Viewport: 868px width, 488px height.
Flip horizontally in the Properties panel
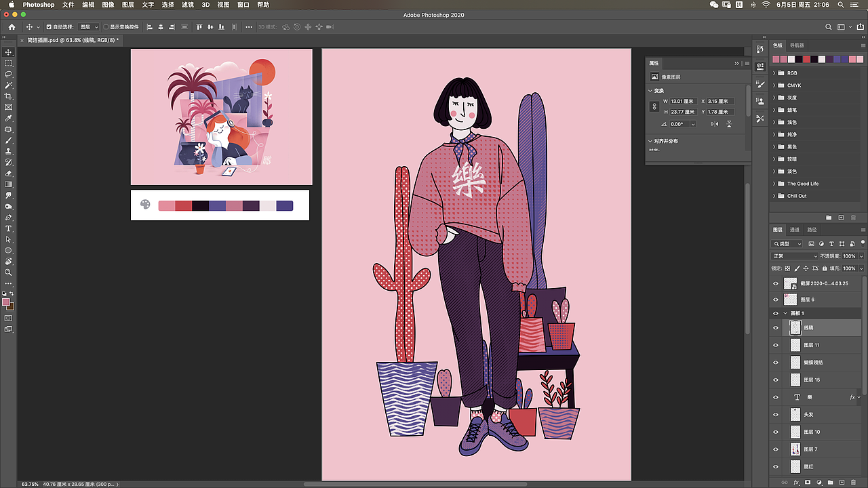pos(715,124)
